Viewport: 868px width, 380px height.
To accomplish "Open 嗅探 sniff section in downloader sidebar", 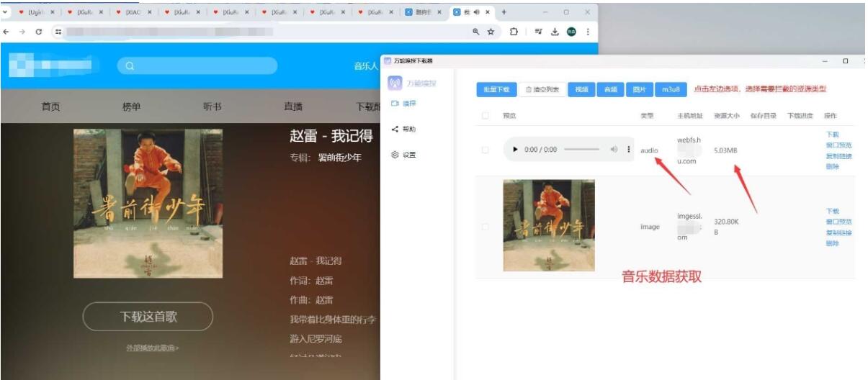I will click(403, 104).
